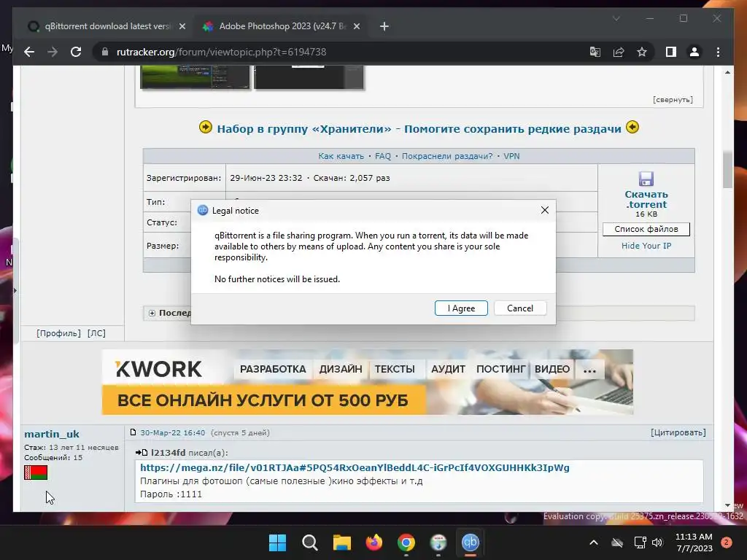Open [Профиль] link
747x560 pixels.
[58, 333]
